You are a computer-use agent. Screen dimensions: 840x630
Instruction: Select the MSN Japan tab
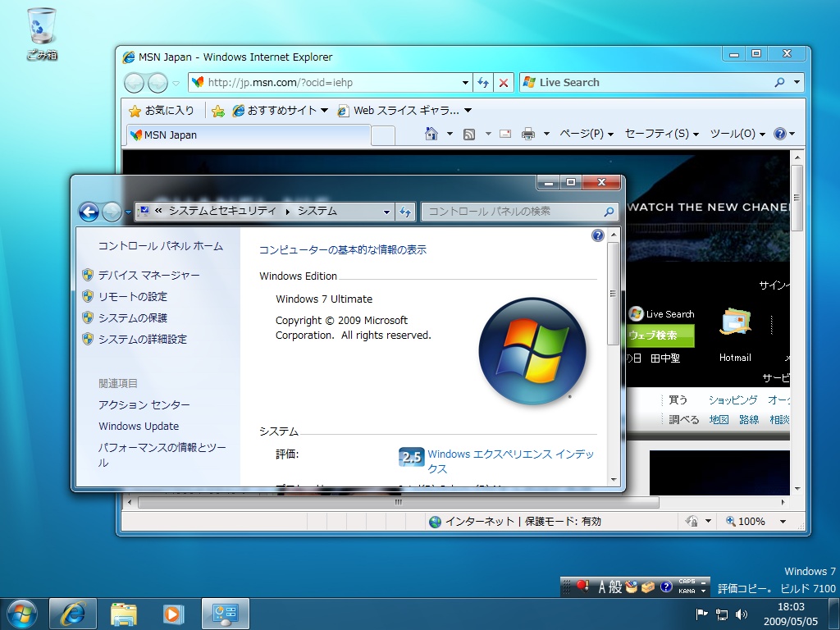click(249, 135)
